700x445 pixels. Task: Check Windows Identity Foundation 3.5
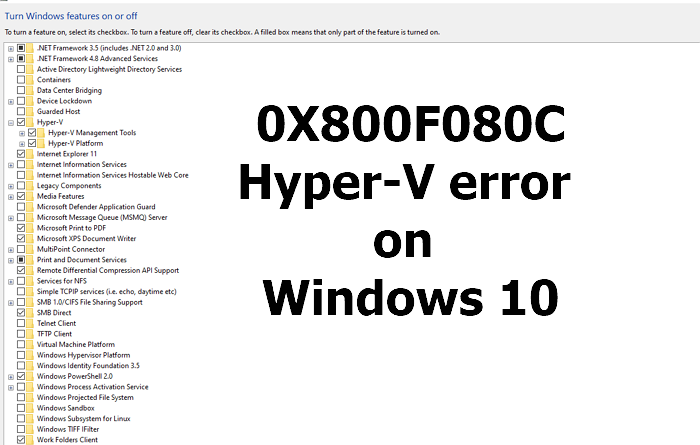click(x=21, y=366)
